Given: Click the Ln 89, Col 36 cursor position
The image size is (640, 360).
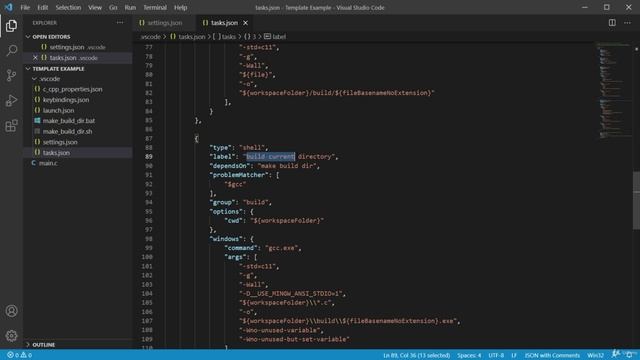Looking at the screenshot, I should [416, 355].
